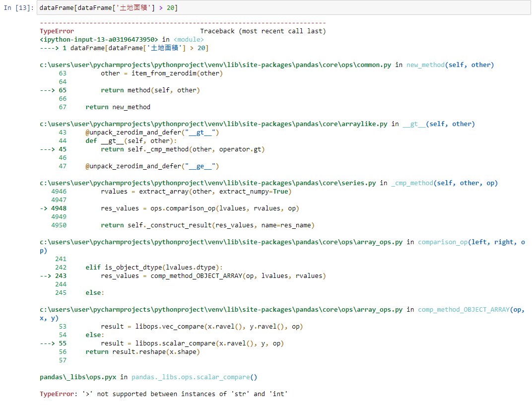Viewport: 532px width, 410px height.
Task: Click the comparison_op function name in header
Action: point(443,242)
